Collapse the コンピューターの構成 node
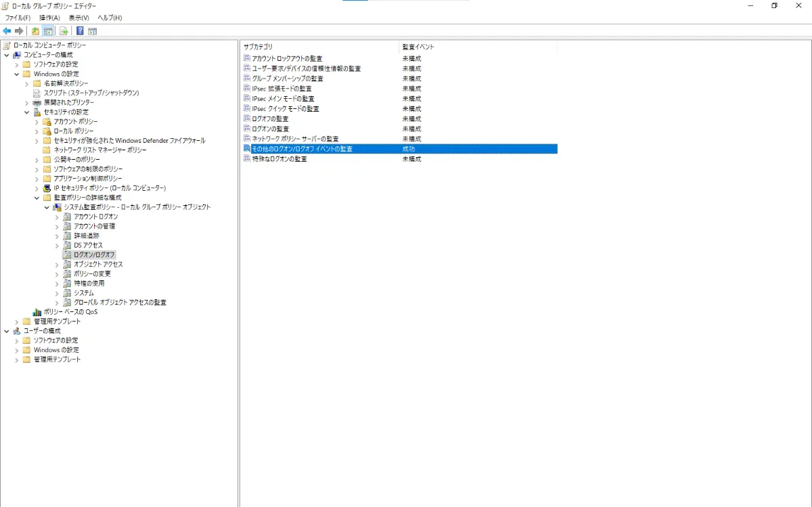Viewport: 812px width, 507px height. [7, 55]
